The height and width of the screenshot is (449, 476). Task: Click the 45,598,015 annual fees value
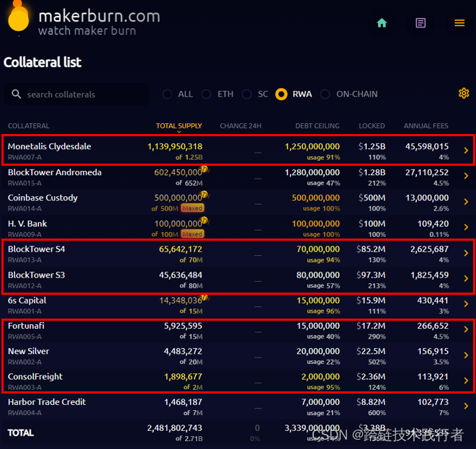tap(427, 146)
